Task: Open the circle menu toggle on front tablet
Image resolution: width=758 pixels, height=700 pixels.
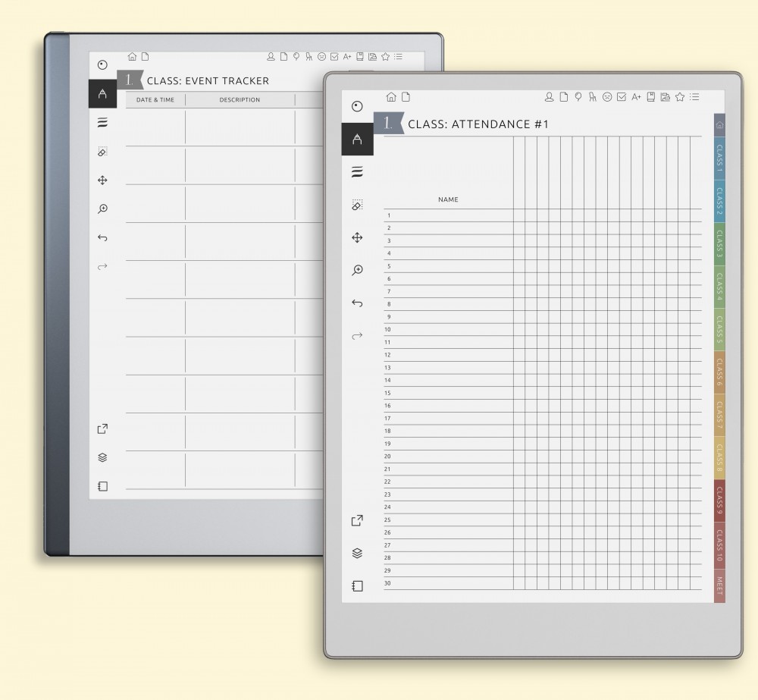Action: 357,106
